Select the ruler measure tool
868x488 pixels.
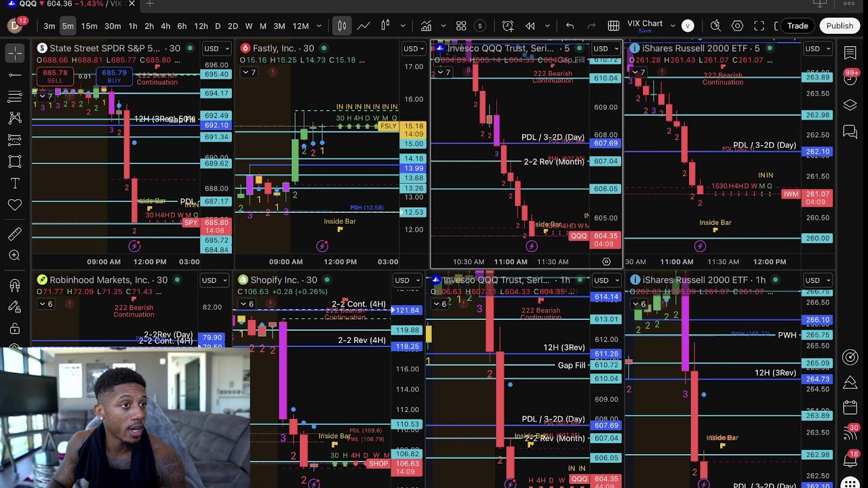(15, 234)
